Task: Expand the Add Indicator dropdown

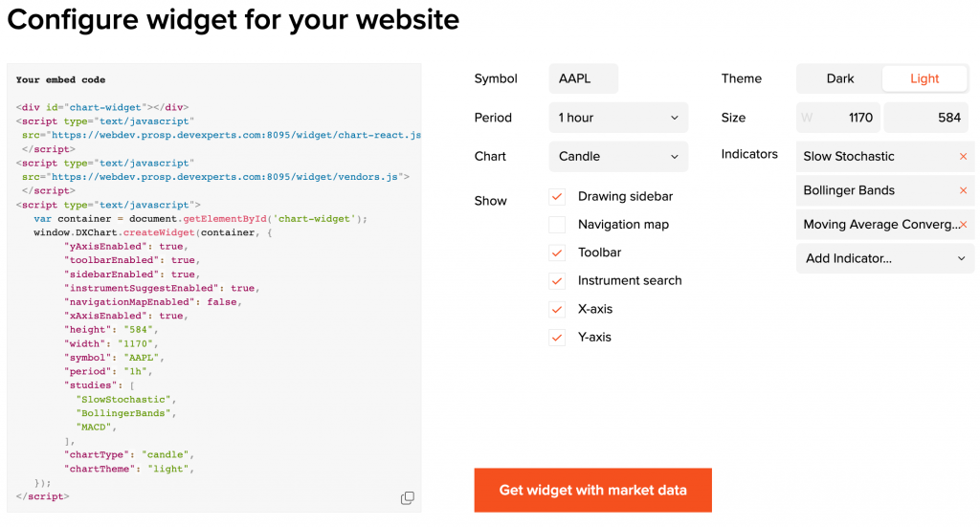Action: click(885, 258)
